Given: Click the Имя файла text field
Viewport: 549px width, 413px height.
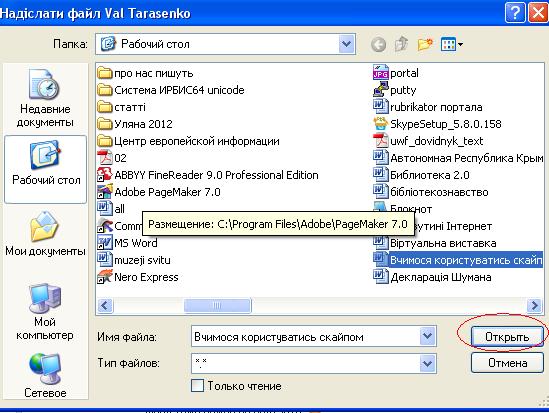Looking at the screenshot, I should 306,336.
